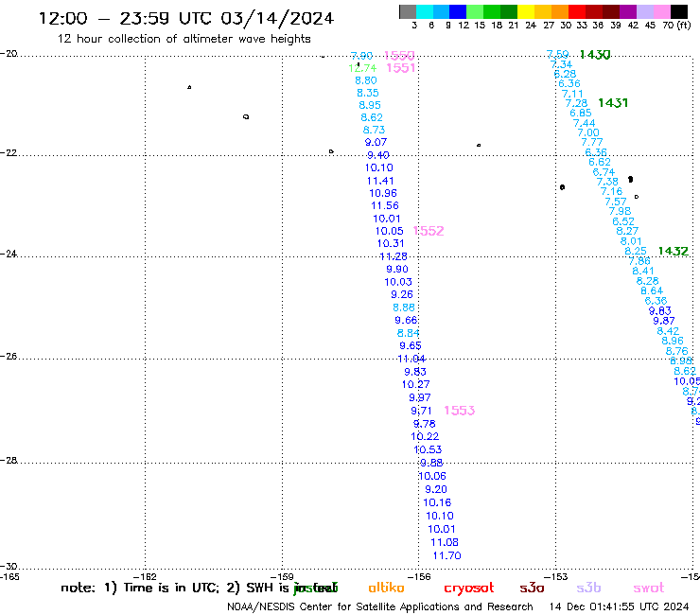Screen dimensions: 700x615
Task: Click the orange 'altika' legend label
Action: [x=386, y=588]
